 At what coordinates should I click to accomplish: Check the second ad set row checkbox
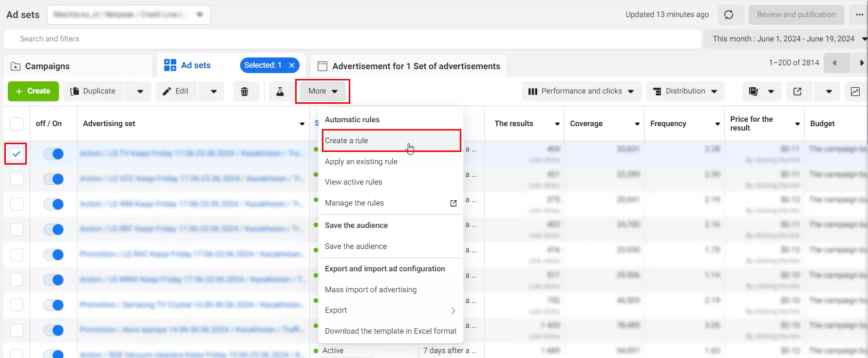17,179
